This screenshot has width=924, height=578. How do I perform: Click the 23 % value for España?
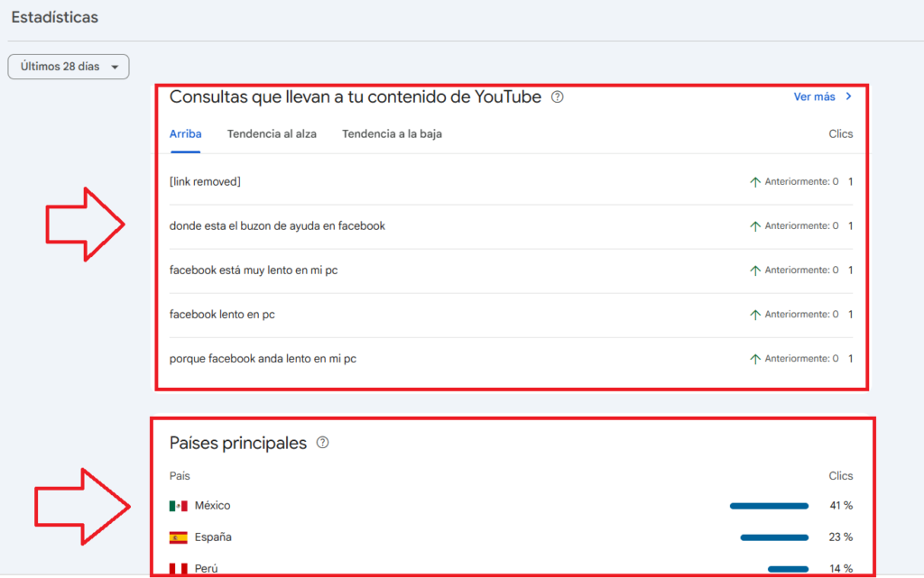[841, 537]
